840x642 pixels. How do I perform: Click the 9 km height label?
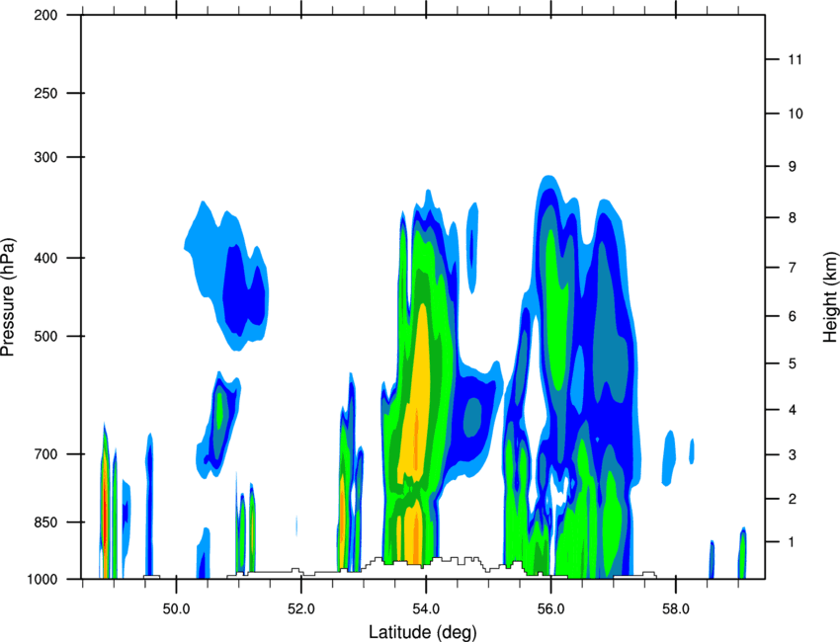coord(792,167)
